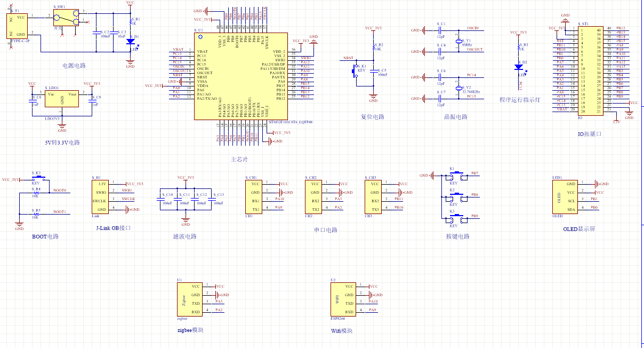644x348 pixels.
Task: Select the STM32F103C8T6 chip body S_U1
Action: pyautogui.click(x=242, y=76)
